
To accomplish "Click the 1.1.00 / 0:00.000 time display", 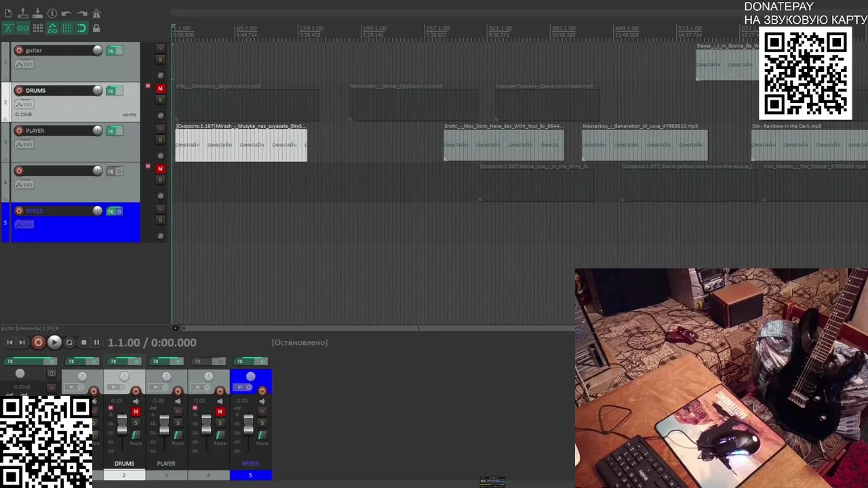I will point(152,343).
